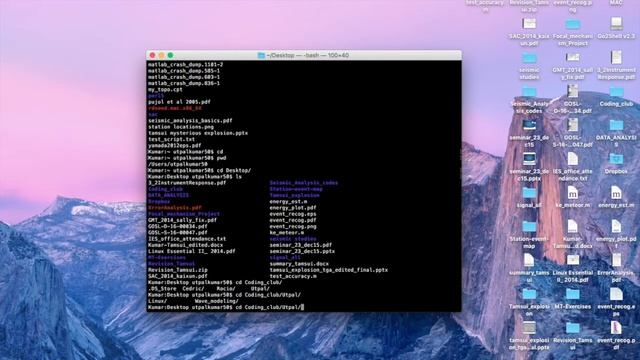
Task: Open the Tamsui_explosion desktop folder
Action: [x=529, y=294]
